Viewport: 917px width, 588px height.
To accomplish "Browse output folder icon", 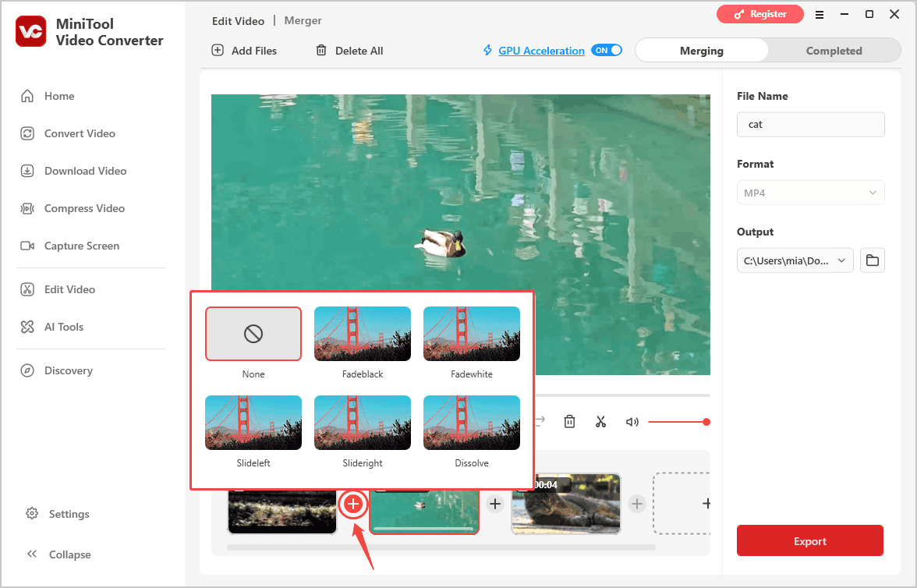I will [872, 260].
